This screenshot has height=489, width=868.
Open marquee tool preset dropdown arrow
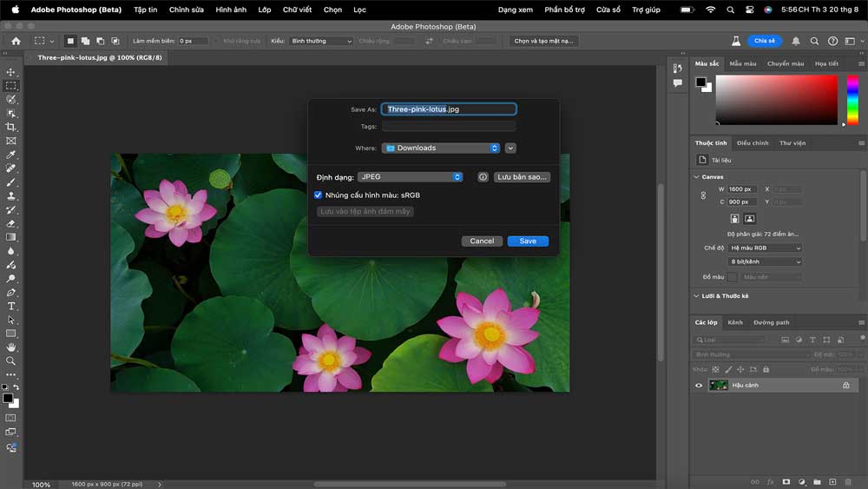coord(52,42)
